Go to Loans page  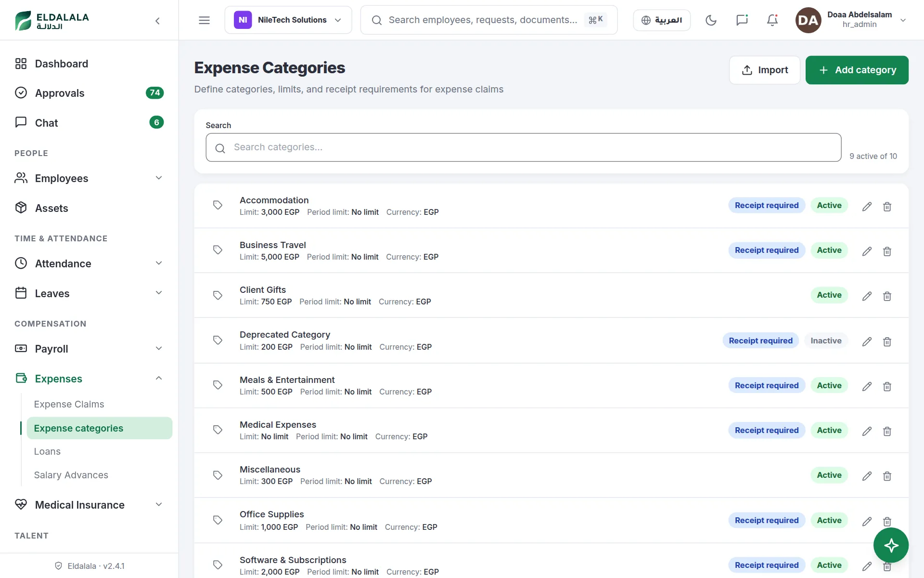click(99, 452)
